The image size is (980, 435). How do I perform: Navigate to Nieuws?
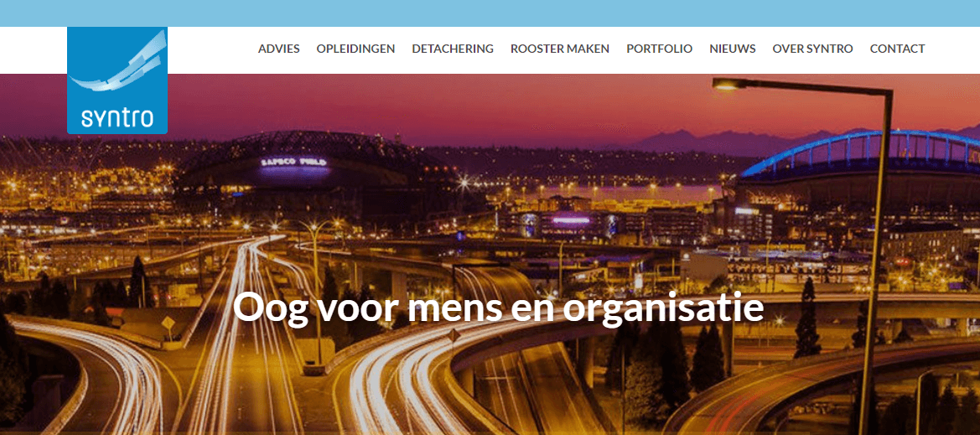733,49
